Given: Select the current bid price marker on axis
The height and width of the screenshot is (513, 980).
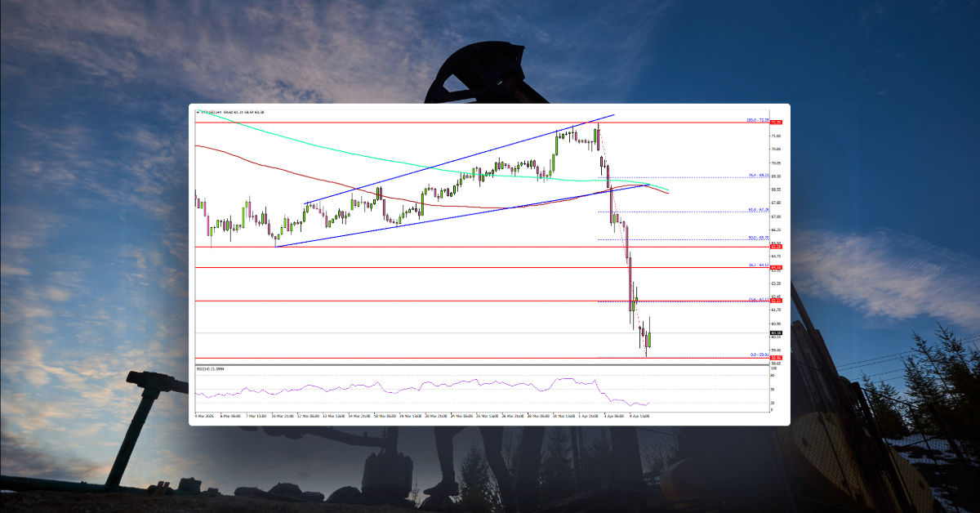Looking at the screenshot, I should click(776, 332).
